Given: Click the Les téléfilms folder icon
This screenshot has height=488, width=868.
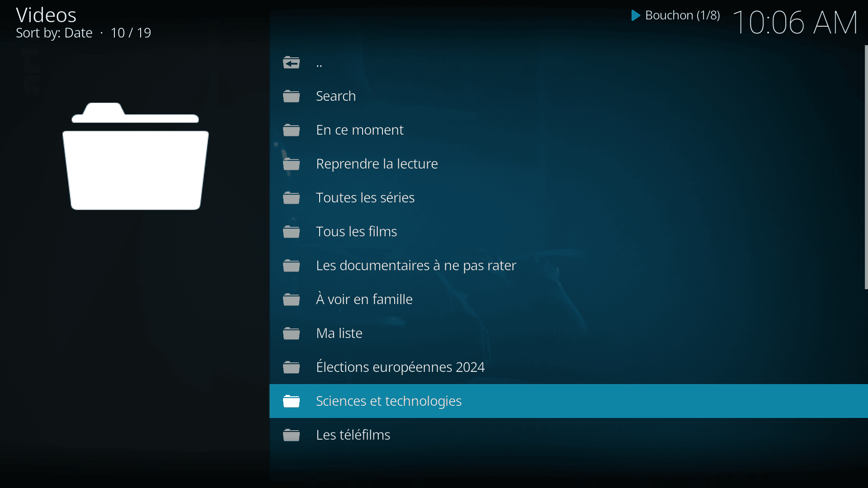Looking at the screenshot, I should click(291, 435).
